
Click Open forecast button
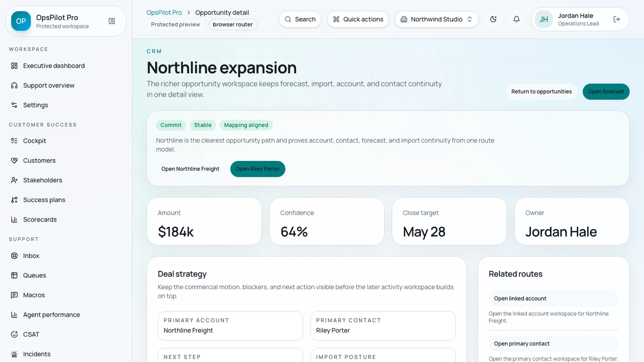coord(606,92)
